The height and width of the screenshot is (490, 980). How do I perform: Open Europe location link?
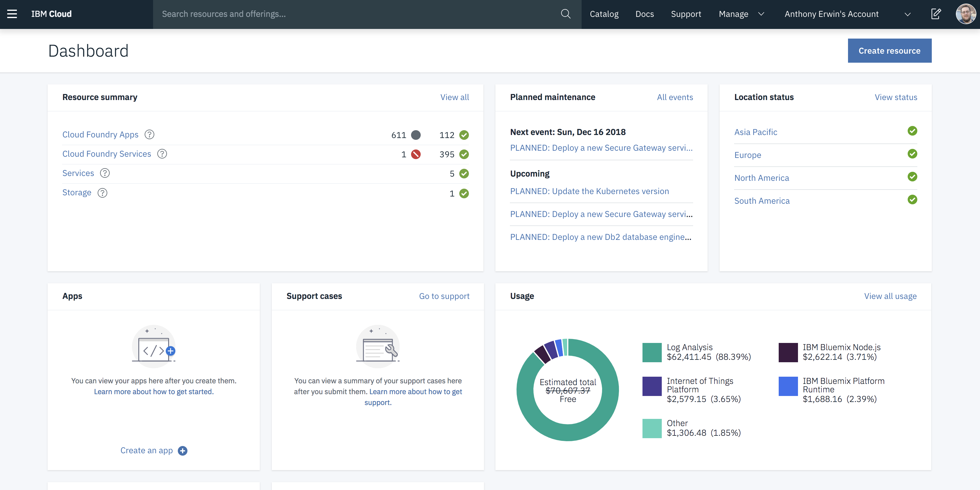click(x=748, y=155)
